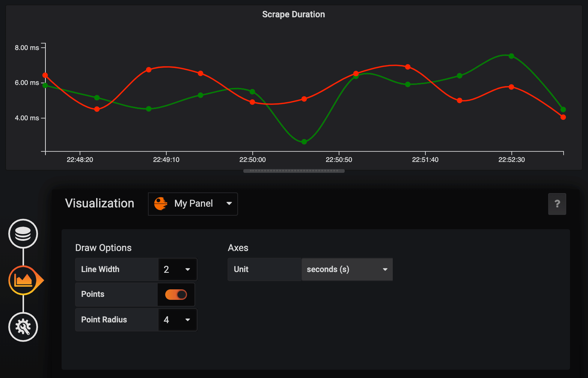The height and width of the screenshot is (378, 588).
Task: Click the 4.00 ms y-axis label
Action: [27, 118]
